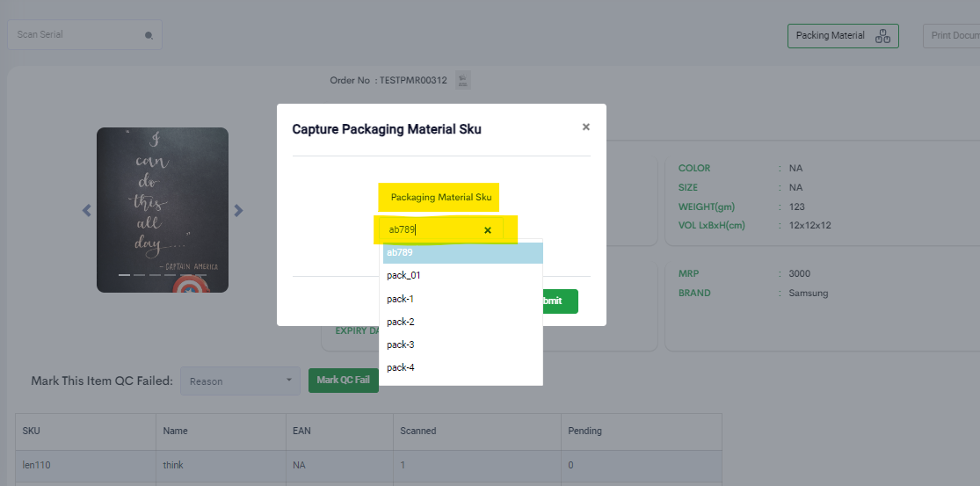The height and width of the screenshot is (486, 980).
Task: Click the Print Document button
Action: 951,36
